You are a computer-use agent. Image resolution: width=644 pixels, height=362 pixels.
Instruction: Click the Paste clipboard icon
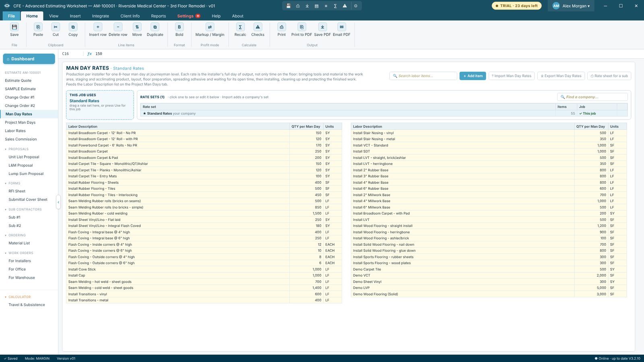(38, 27)
